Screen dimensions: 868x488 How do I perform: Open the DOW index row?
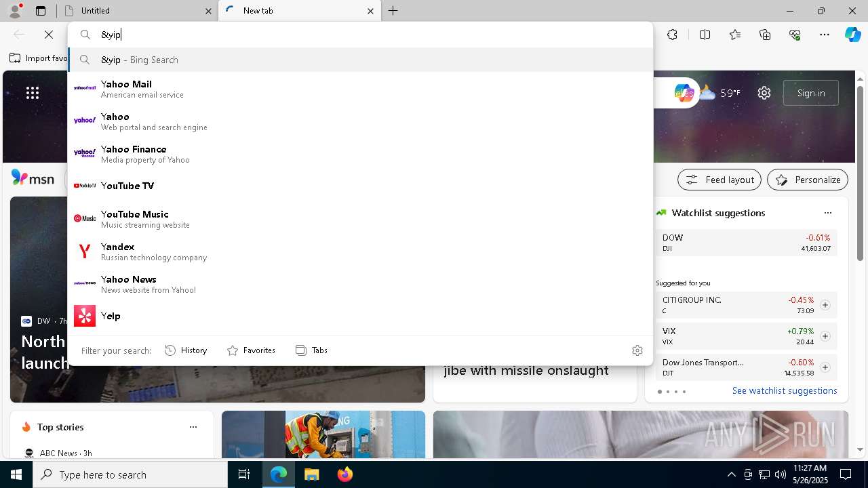point(746,243)
